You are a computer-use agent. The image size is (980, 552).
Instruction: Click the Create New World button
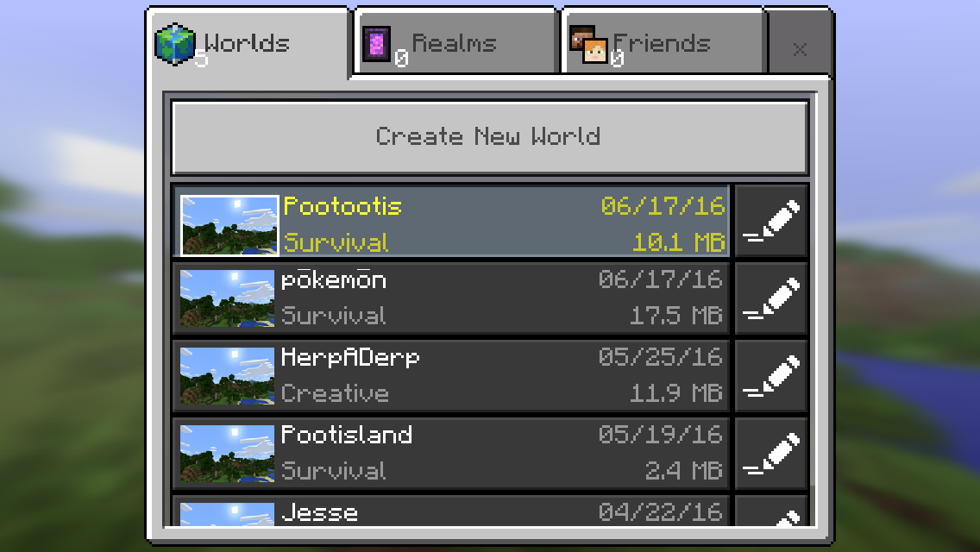[490, 137]
